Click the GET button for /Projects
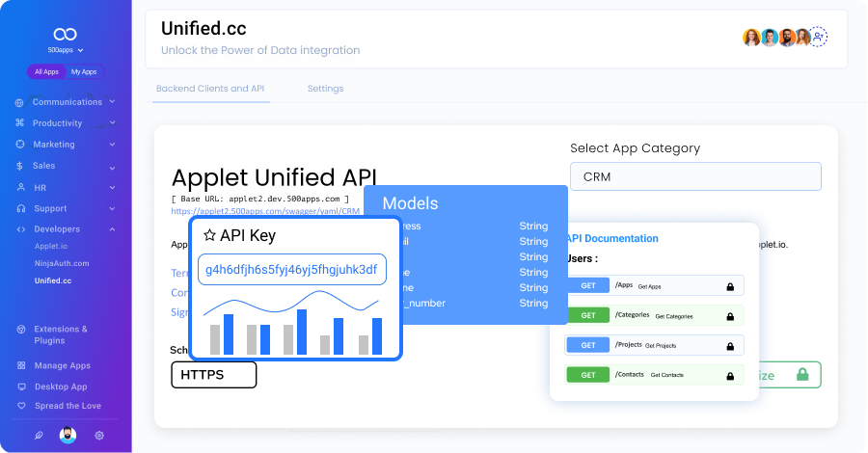This screenshot has height=453, width=868. (587, 344)
